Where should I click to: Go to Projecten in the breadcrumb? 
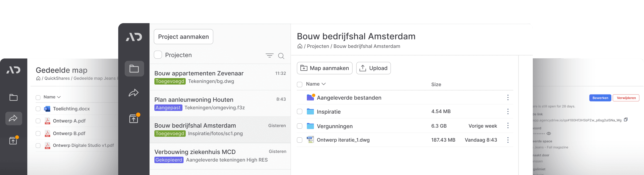point(318,46)
